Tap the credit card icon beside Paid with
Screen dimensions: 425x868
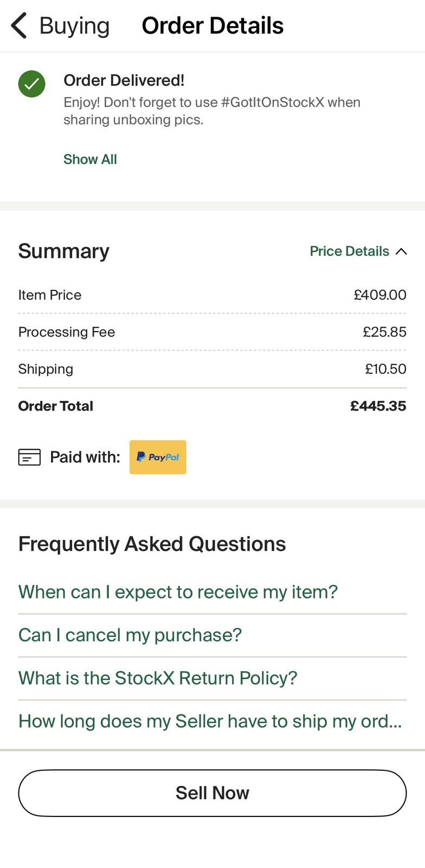pos(29,457)
